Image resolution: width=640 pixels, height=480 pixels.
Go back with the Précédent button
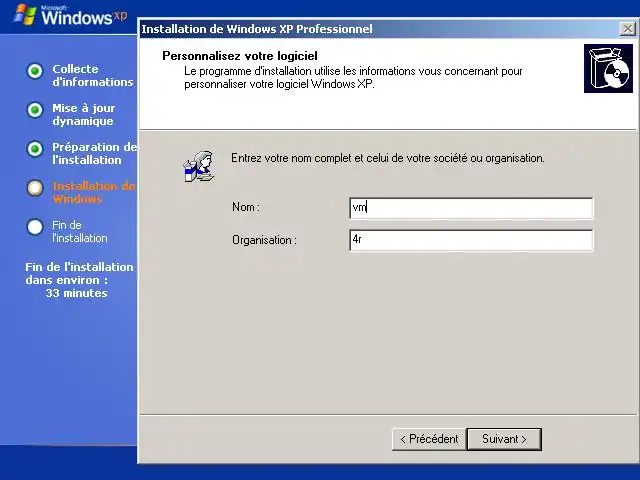click(x=429, y=439)
